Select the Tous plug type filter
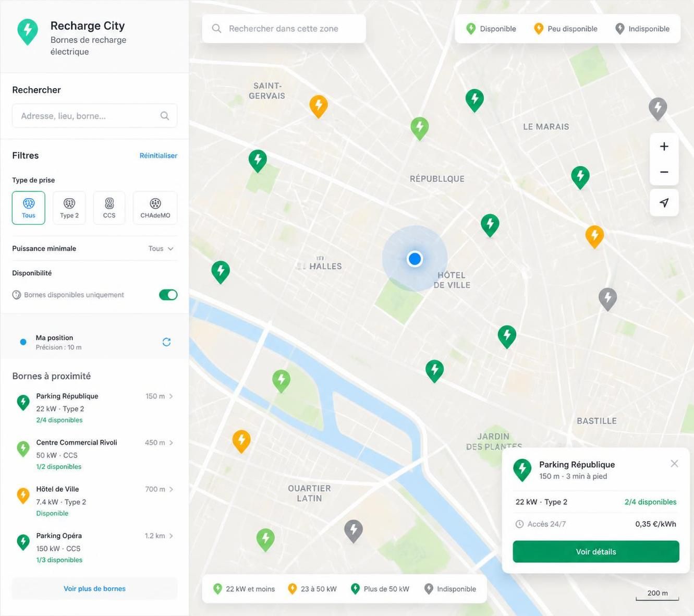The height and width of the screenshot is (616, 694). [29, 208]
